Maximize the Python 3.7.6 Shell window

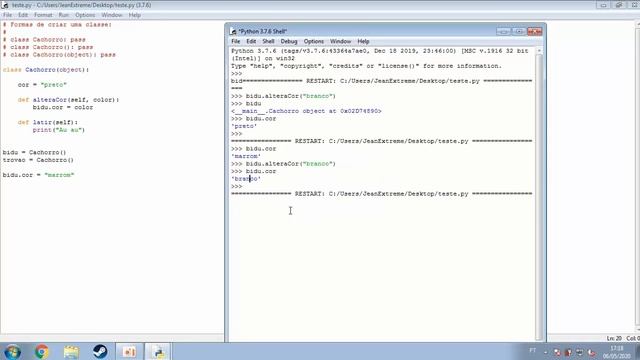pyautogui.click(x=519, y=31)
